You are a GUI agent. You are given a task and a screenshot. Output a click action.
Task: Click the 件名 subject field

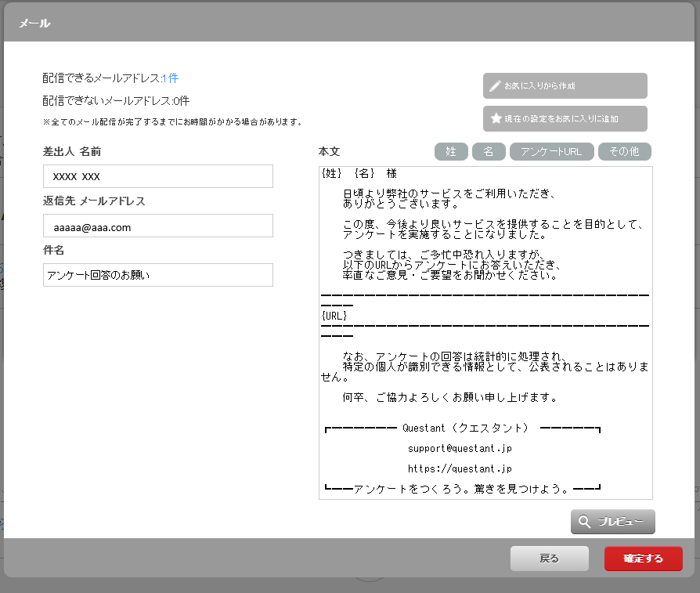click(157, 275)
